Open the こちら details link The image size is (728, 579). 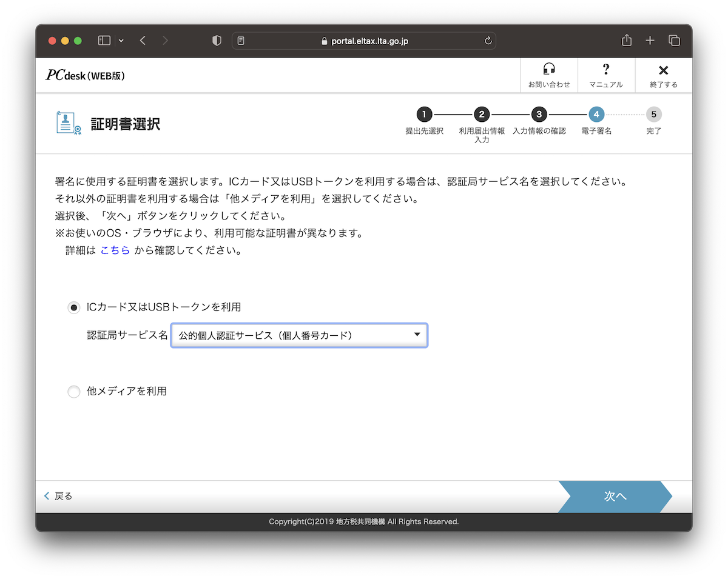tap(115, 250)
